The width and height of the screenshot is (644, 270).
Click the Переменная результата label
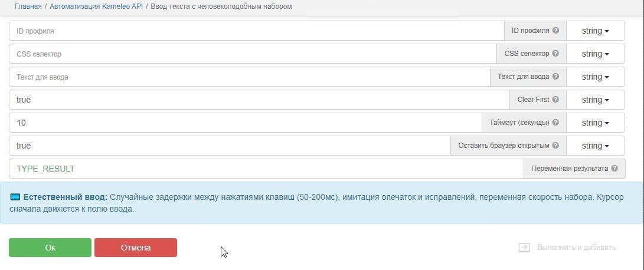tap(570, 169)
